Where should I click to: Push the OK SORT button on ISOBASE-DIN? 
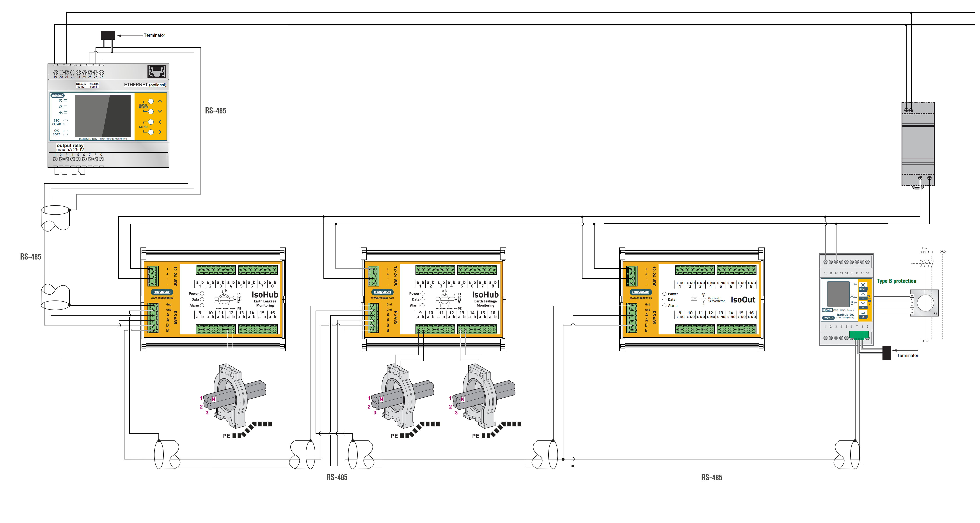pos(66,133)
